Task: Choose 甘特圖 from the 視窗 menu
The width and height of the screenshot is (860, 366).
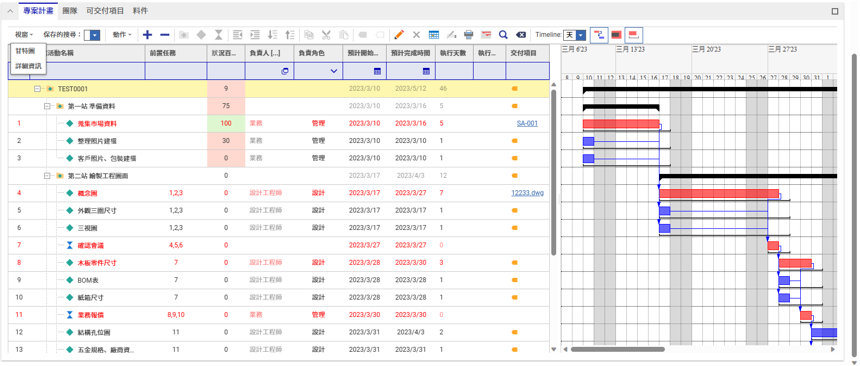Action: 25,51
